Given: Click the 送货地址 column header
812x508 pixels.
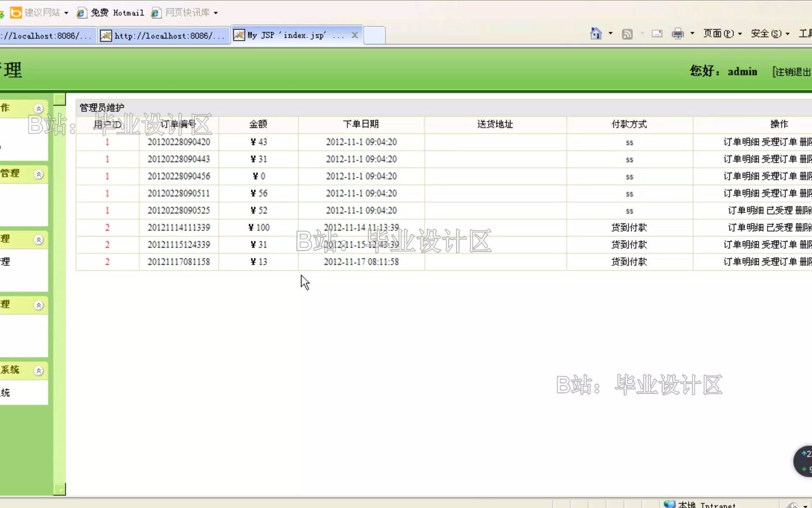Looking at the screenshot, I should point(495,124).
